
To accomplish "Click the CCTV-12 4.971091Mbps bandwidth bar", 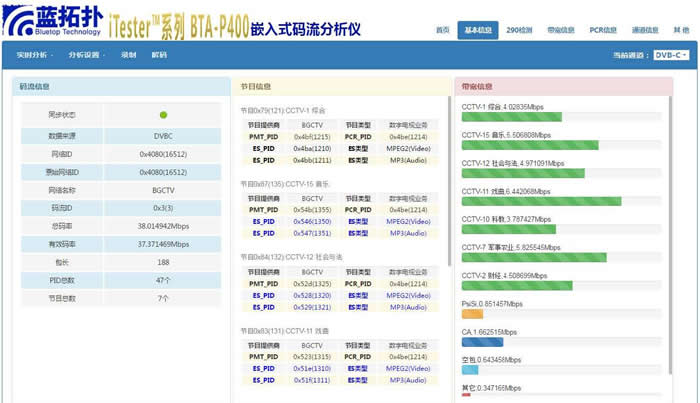I will (x=523, y=173).
